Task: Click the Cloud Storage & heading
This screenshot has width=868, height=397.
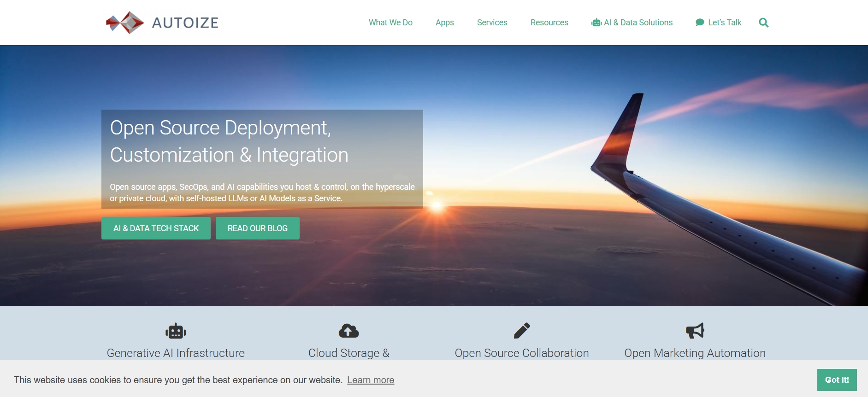Action: coord(349,353)
